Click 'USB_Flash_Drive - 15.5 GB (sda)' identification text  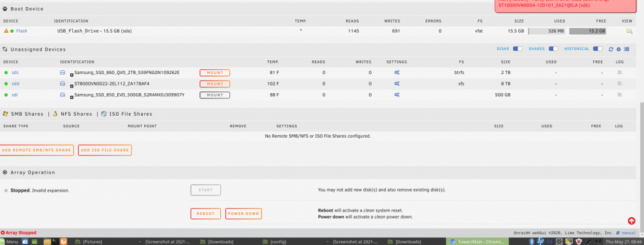tap(95, 31)
